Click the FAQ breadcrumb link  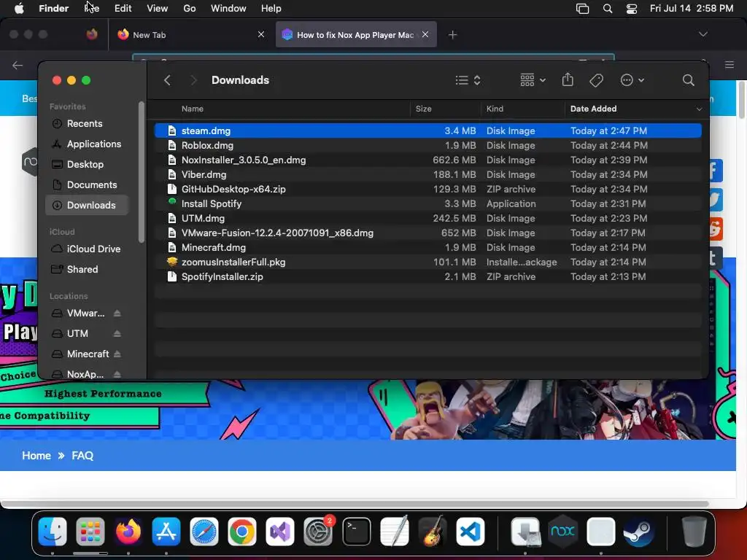82,456
